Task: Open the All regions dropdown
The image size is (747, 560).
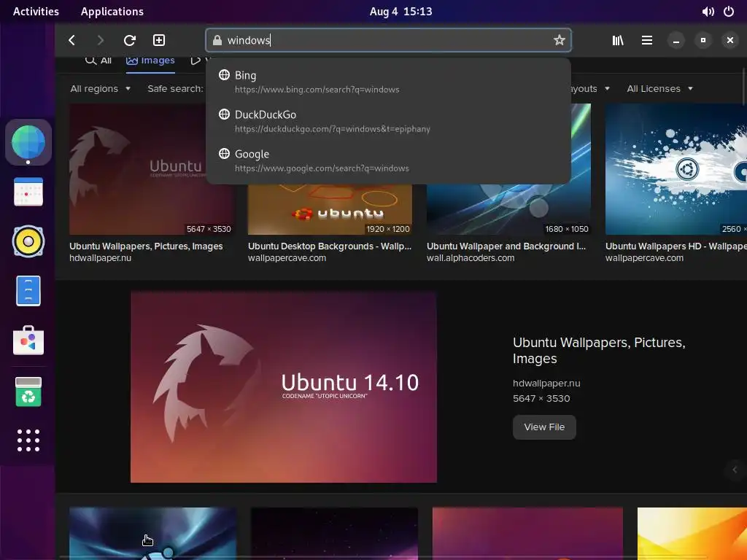Action: [x=101, y=88]
